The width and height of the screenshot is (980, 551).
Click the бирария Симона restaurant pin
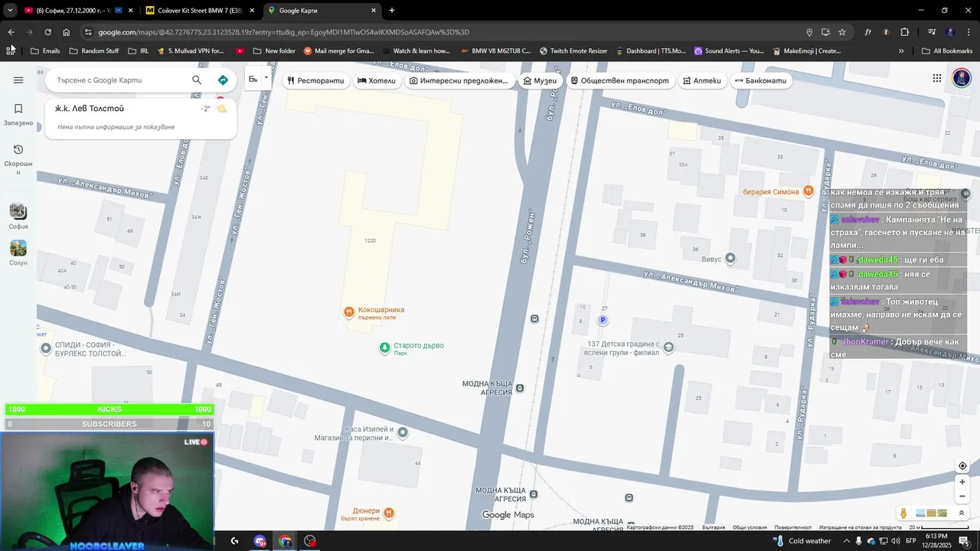coord(808,191)
